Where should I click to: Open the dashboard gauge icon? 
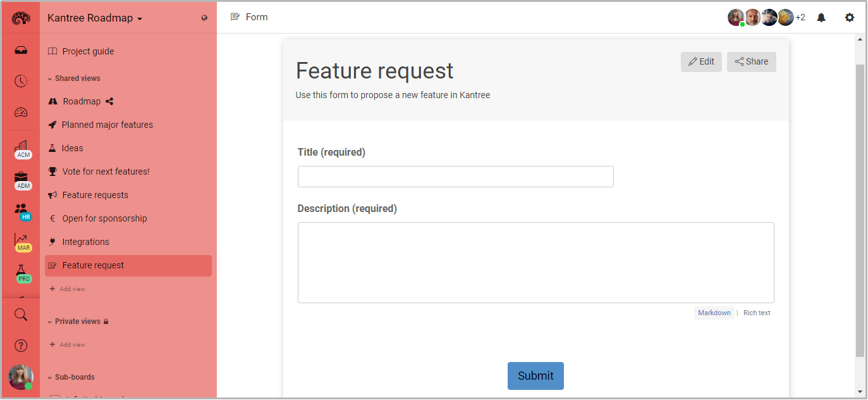(x=21, y=113)
